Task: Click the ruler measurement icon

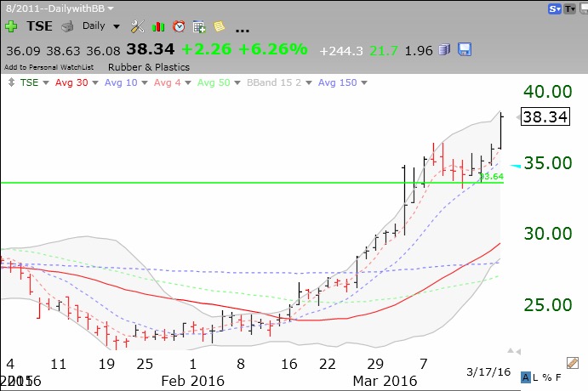Action: click(573, 363)
